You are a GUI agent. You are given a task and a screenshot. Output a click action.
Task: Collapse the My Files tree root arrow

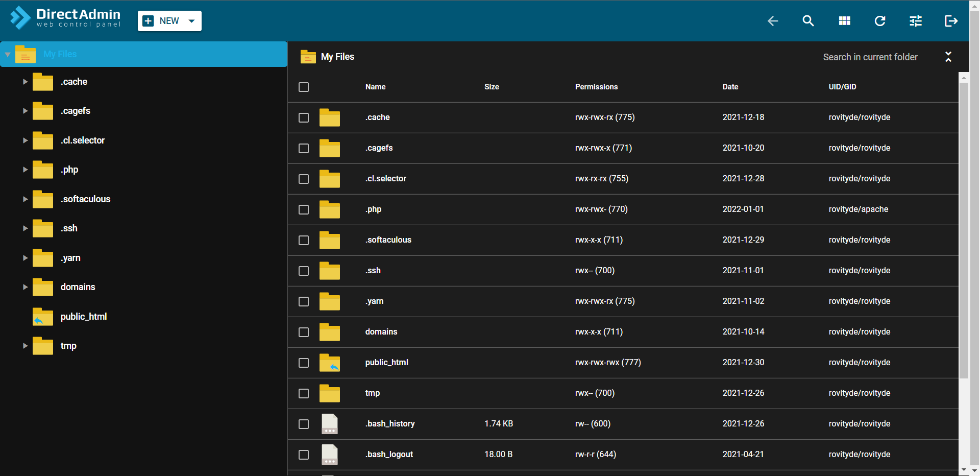pyautogui.click(x=8, y=54)
